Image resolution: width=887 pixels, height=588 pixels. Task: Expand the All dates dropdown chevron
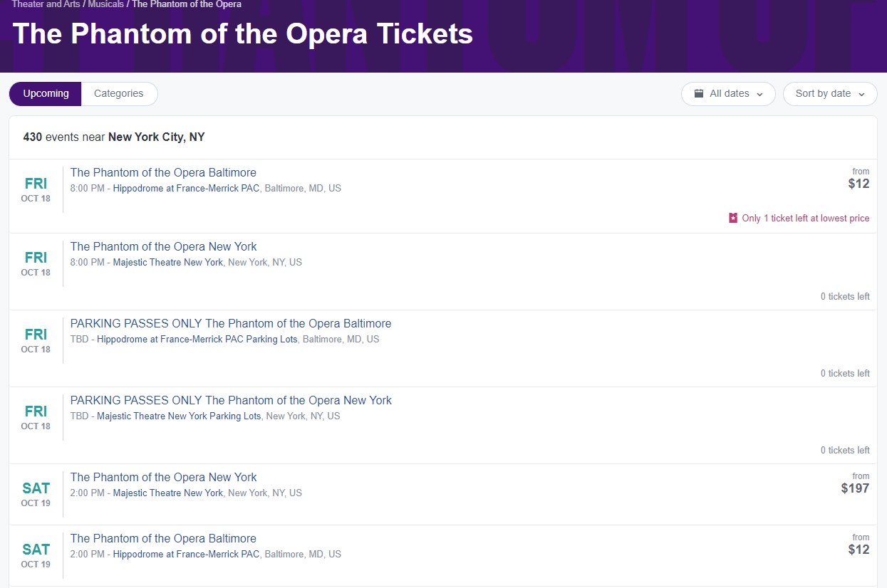click(759, 94)
